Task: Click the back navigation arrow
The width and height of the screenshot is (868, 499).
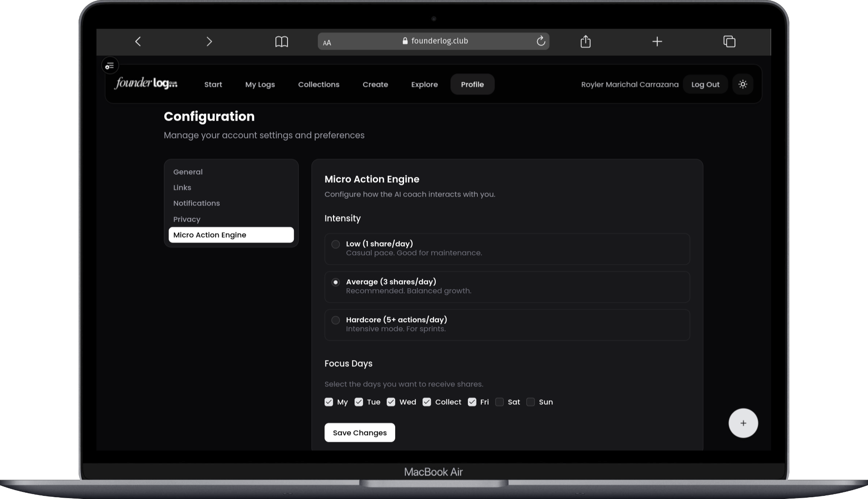Action: 138,41
